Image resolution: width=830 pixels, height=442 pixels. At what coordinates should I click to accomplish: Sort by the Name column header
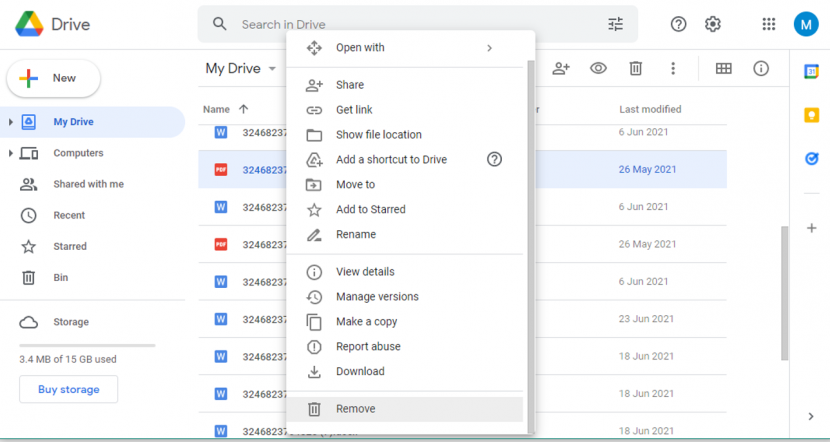click(216, 110)
